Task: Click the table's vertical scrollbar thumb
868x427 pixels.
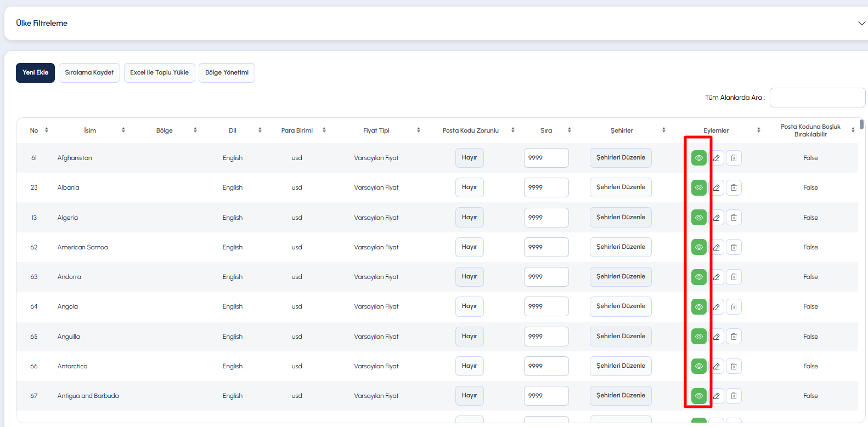Action: [x=862, y=124]
